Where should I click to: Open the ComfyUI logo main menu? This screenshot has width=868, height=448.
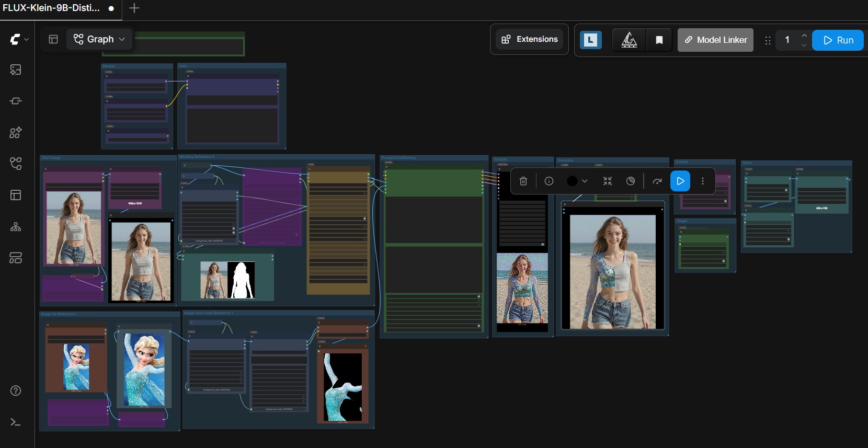point(18,39)
